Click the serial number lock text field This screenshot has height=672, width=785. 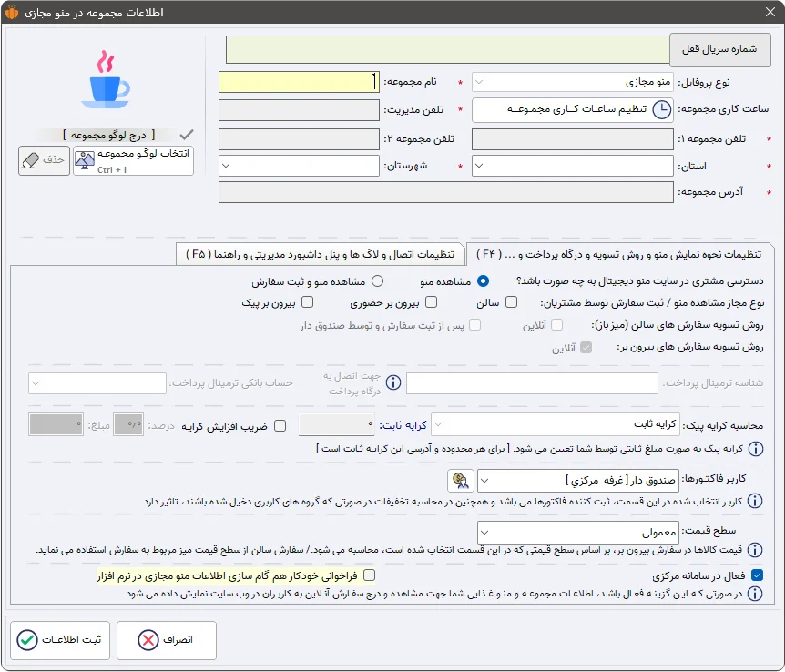447,49
